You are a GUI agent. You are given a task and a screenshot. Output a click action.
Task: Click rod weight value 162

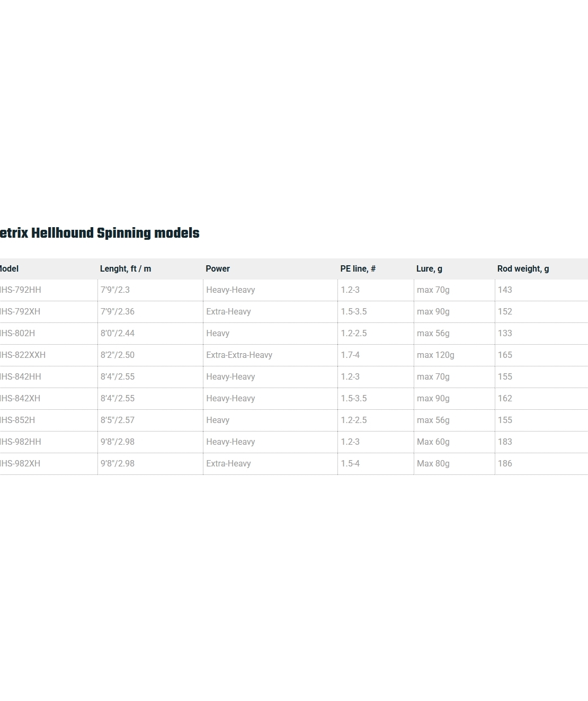[x=505, y=399]
